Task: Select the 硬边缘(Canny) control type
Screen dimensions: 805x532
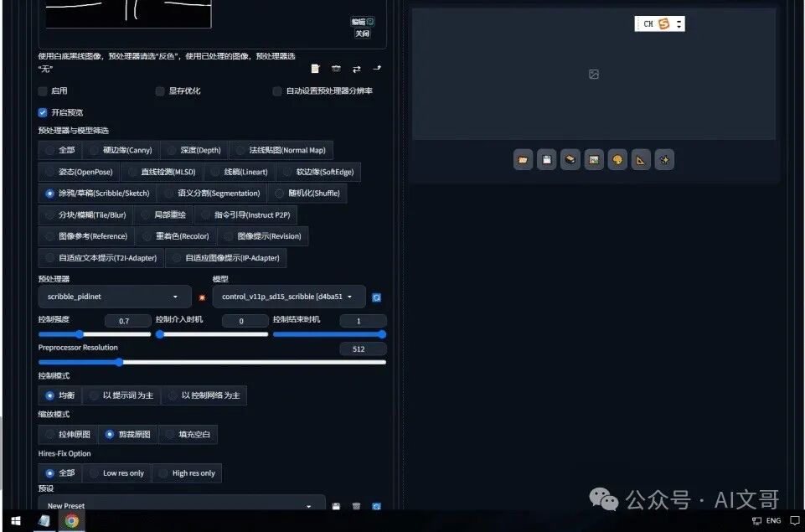Action: pyautogui.click(x=119, y=150)
